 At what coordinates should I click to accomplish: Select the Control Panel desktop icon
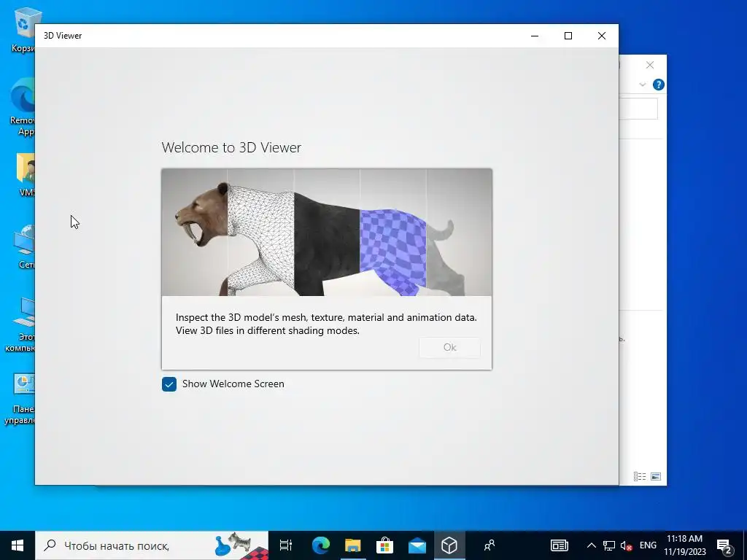(x=21, y=398)
